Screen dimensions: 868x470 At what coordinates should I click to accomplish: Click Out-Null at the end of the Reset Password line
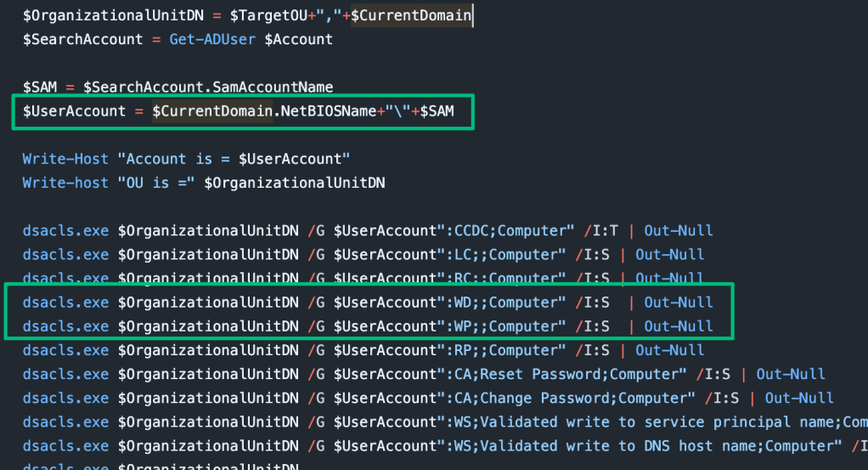tap(791, 374)
